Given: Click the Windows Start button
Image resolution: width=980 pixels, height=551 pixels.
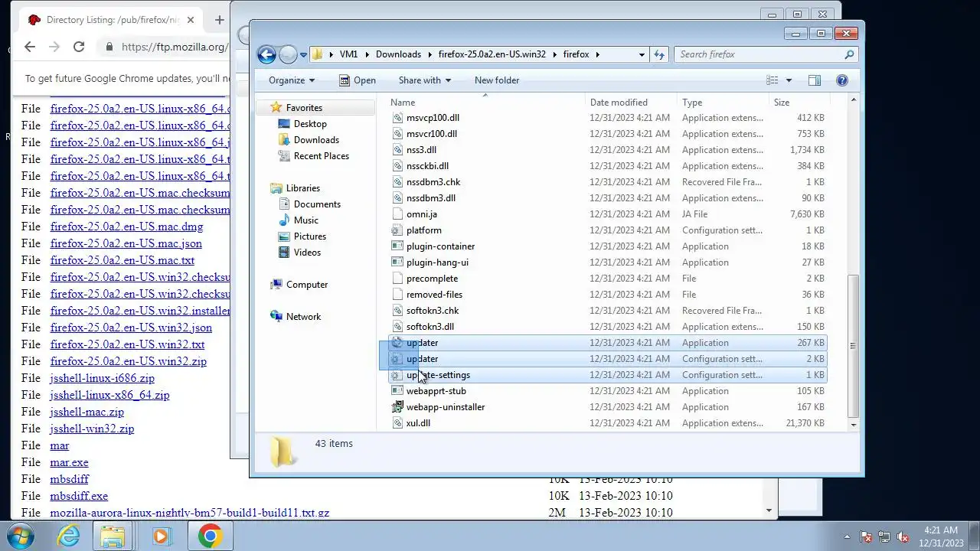Looking at the screenshot, I should tap(21, 536).
